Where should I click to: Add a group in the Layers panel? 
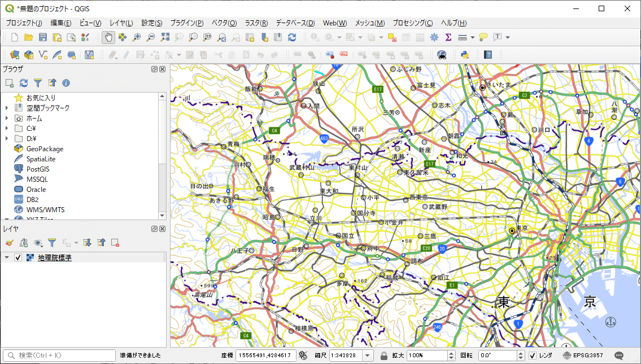coord(24,243)
